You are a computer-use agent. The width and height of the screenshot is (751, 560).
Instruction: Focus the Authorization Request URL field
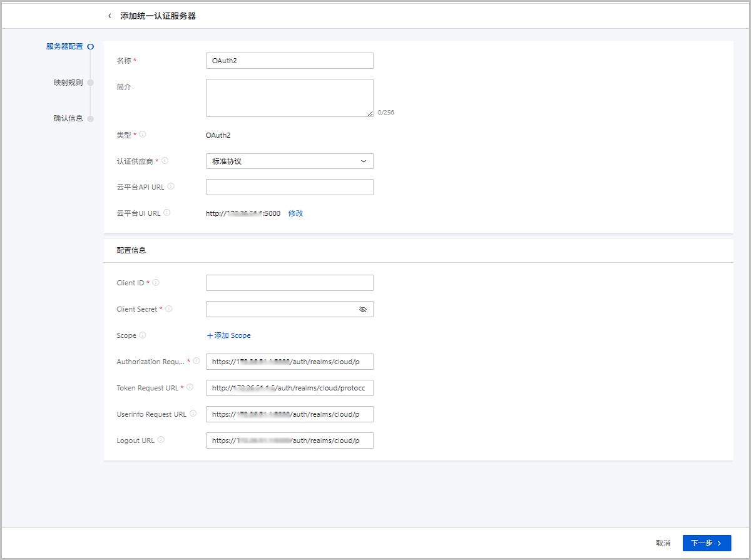[290, 362]
